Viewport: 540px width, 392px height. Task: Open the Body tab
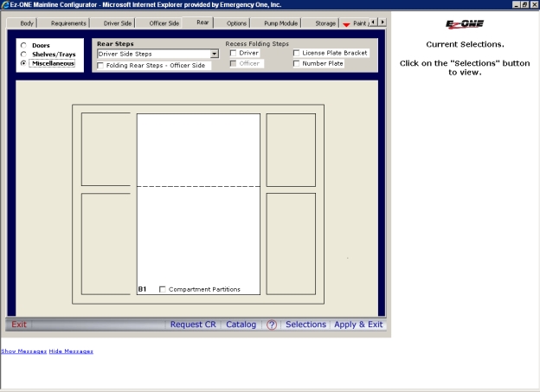tap(27, 23)
